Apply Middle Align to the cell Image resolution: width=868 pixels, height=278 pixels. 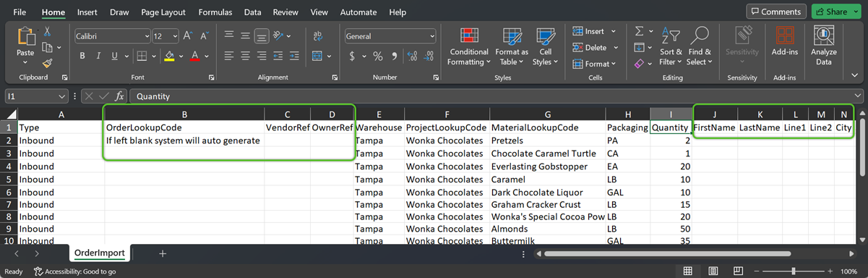pyautogui.click(x=245, y=36)
